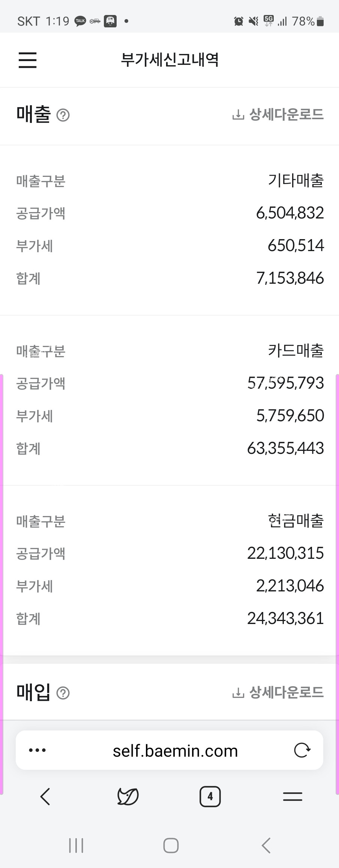Tap the KakaoTalk notification icon in status bar
339x868 pixels.
coord(80,21)
